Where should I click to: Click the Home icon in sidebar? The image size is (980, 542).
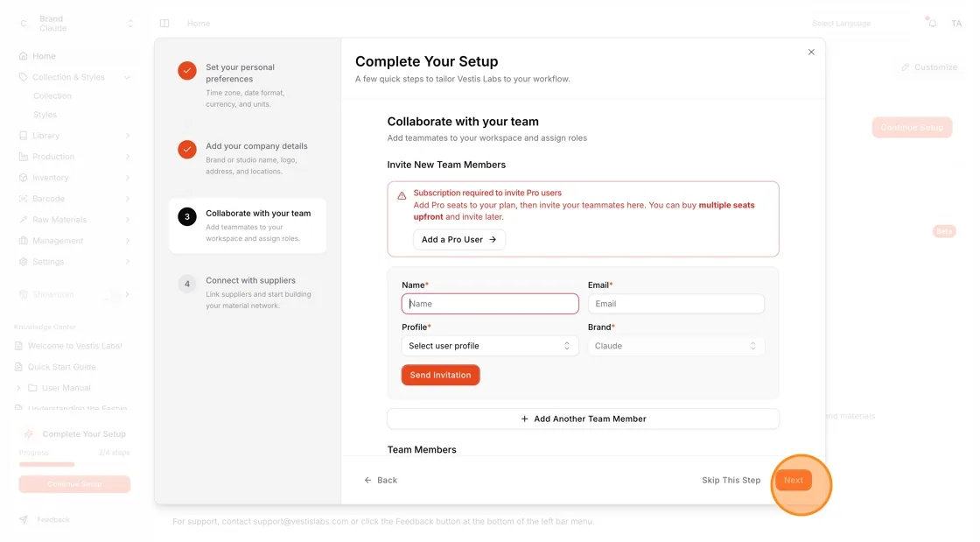[23, 56]
